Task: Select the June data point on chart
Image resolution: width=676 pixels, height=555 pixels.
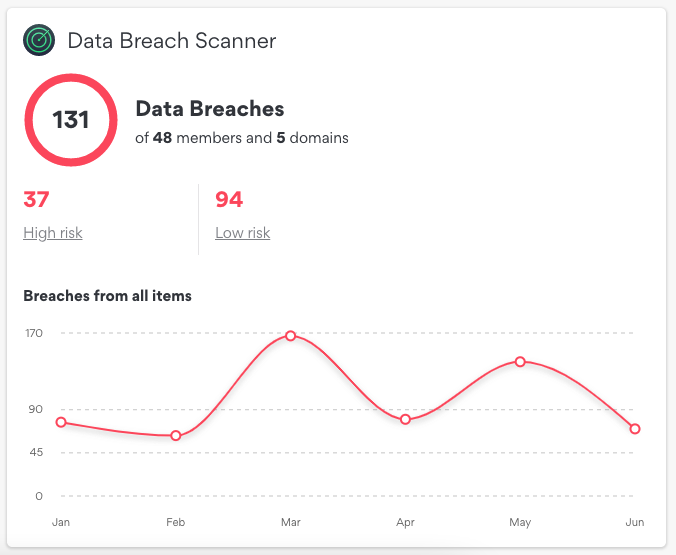Action: point(635,429)
